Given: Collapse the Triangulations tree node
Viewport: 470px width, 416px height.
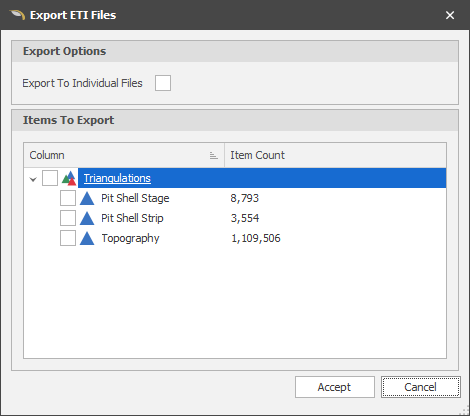Looking at the screenshot, I should coord(33,179).
